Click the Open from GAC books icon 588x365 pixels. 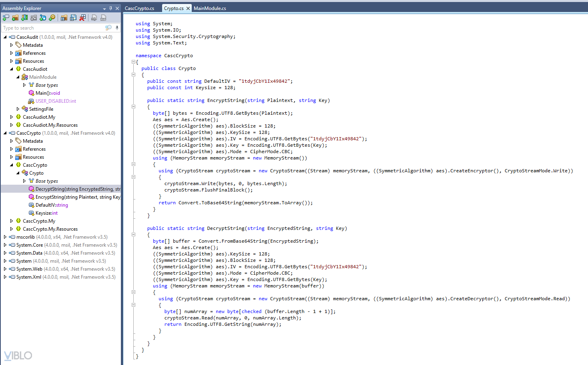click(24, 18)
